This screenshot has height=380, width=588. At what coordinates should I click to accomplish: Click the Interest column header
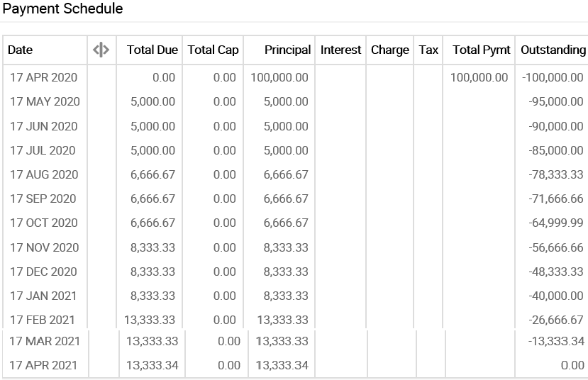(340, 50)
